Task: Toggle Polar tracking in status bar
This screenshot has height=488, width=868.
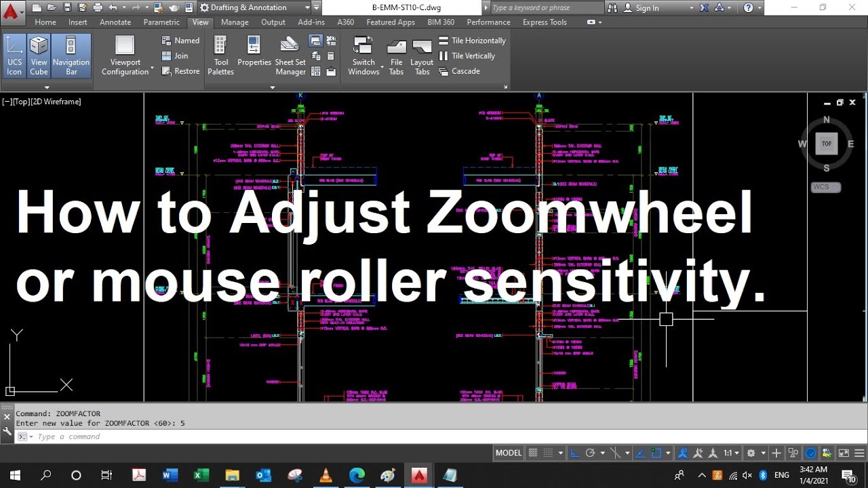Action: click(x=590, y=453)
